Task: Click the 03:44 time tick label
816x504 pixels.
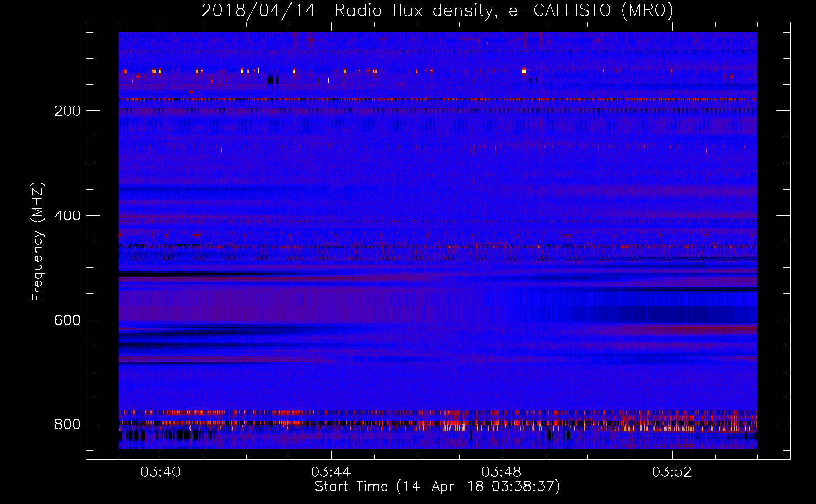Action: click(x=331, y=472)
